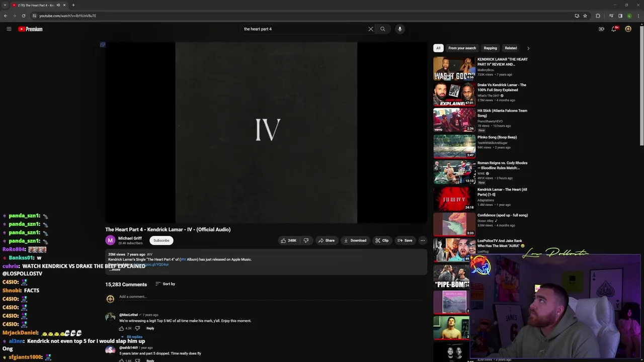Open Chrome profile L avatar
This screenshot has height=362, width=644.
(629, 16)
